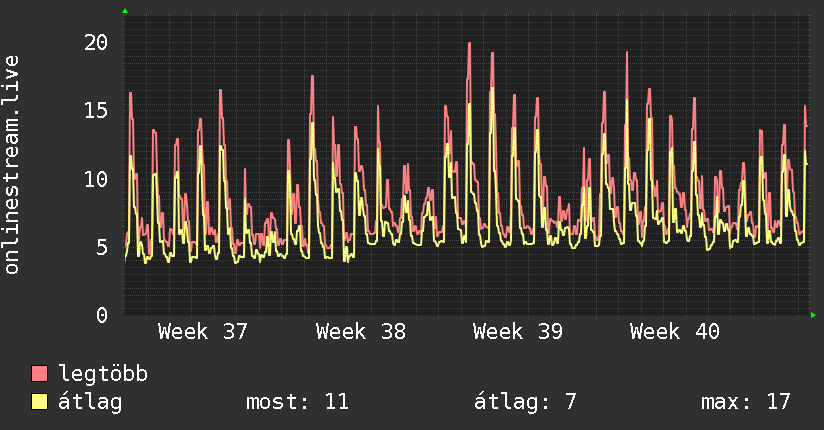Click the Week 39 axis label
824x430 pixels.
click(x=518, y=332)
